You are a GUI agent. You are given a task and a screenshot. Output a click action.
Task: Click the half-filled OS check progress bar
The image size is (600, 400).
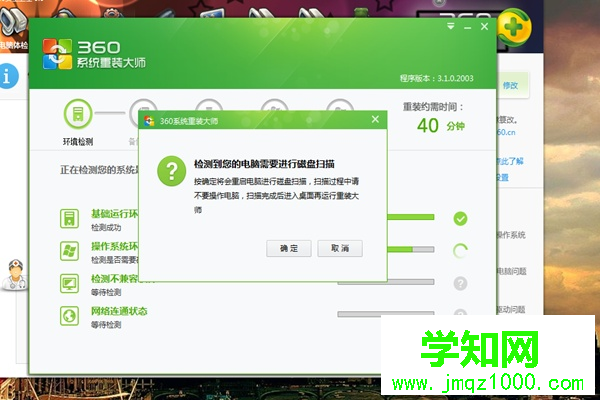[x=411, y=250]
